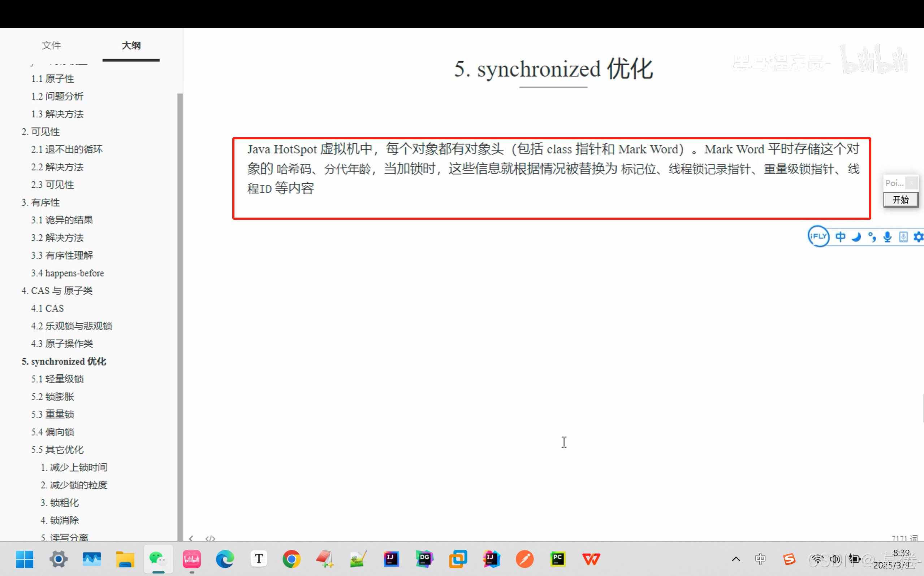The width and height of the screenshot is (924, 576).
Task: Select 4.1 CAS in the outline
Action: point(47,308)
